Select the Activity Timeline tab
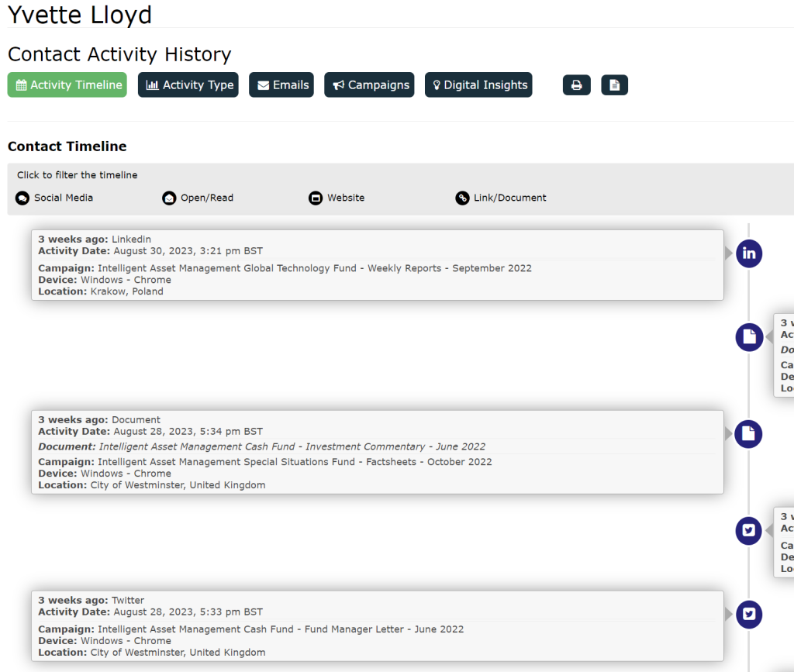 tap(67, 85)
